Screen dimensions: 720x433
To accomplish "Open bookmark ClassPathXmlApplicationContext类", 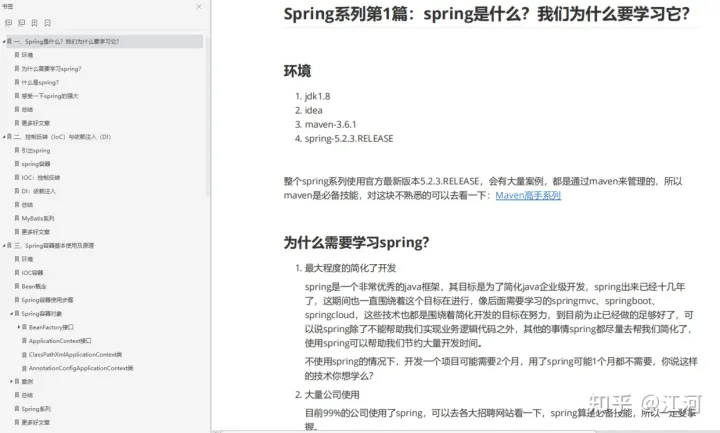I will coord(75,354).
